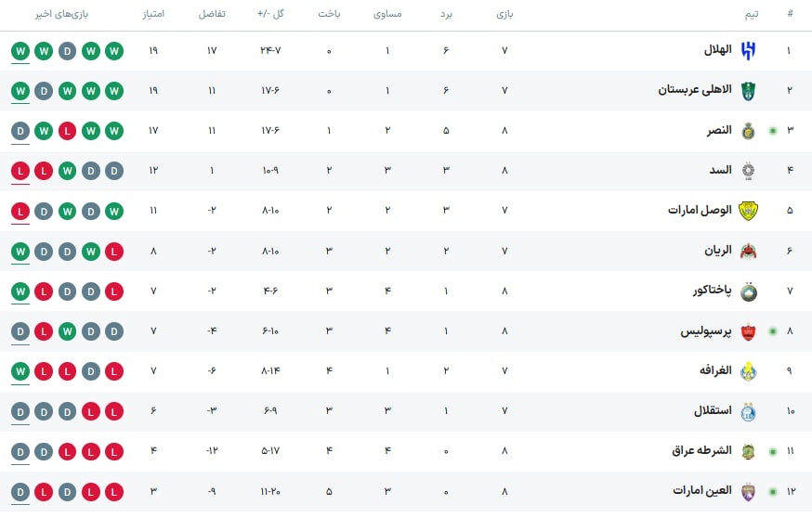Click استقلال's underlined latest D result badge

[20, 412]
